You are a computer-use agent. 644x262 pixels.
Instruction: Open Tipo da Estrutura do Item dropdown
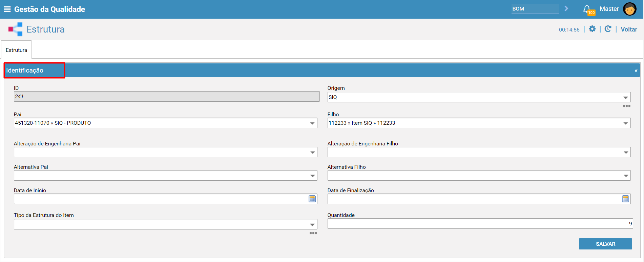[x=166, y=224]
